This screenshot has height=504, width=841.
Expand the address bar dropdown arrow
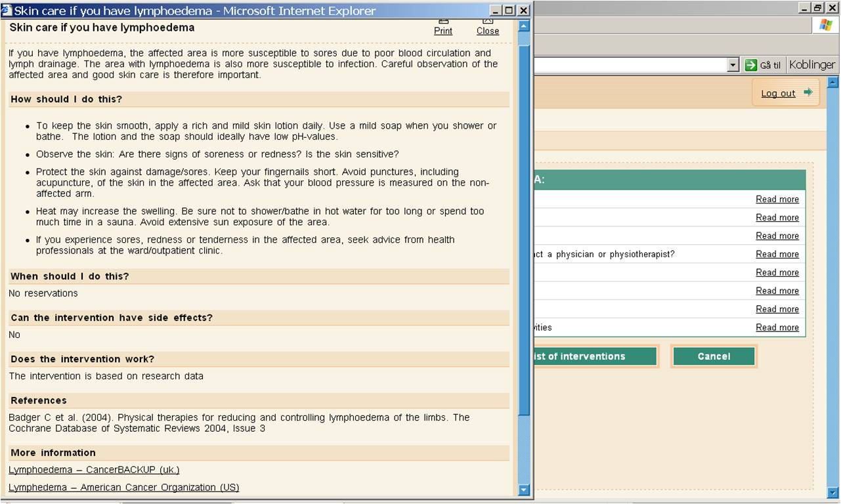tap(733, 65)
